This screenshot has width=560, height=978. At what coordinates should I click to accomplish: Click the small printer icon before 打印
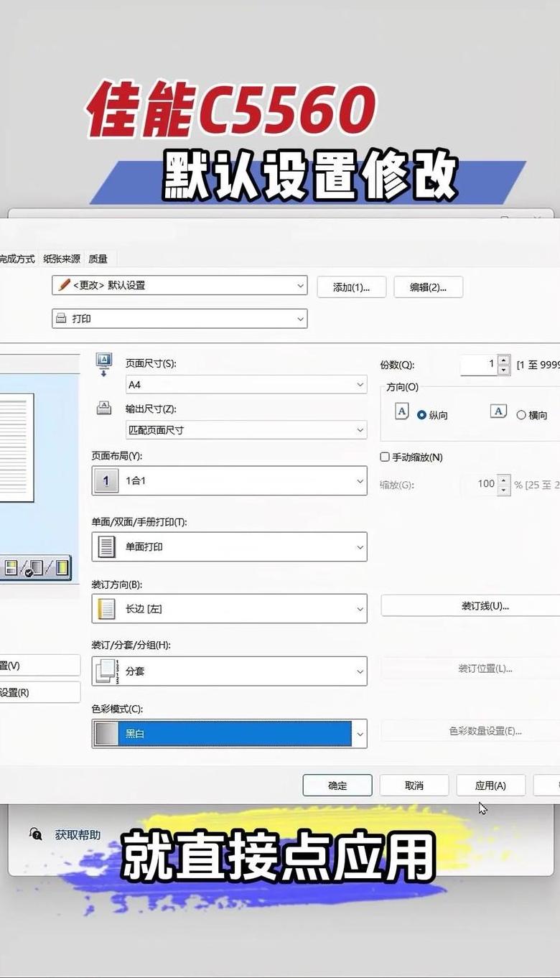pos(62,318)
